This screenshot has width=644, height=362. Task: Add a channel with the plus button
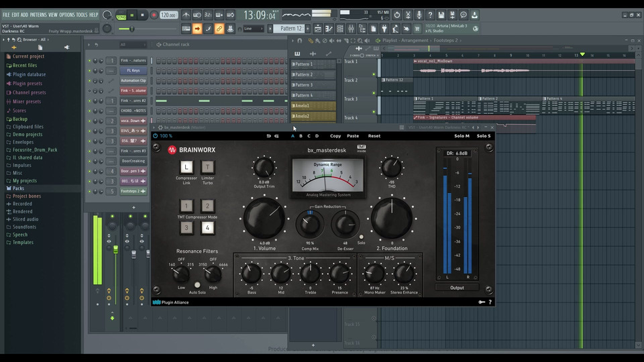point(133,208)
